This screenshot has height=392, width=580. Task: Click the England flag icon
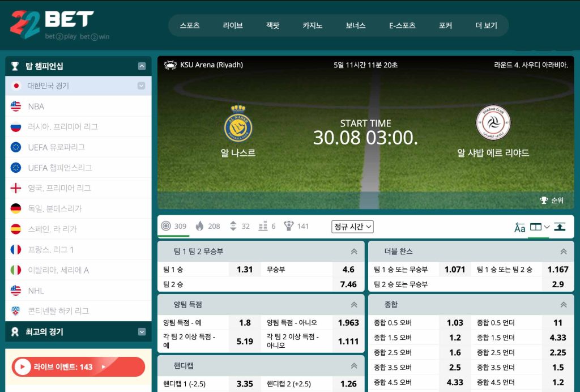pos(16,188)
